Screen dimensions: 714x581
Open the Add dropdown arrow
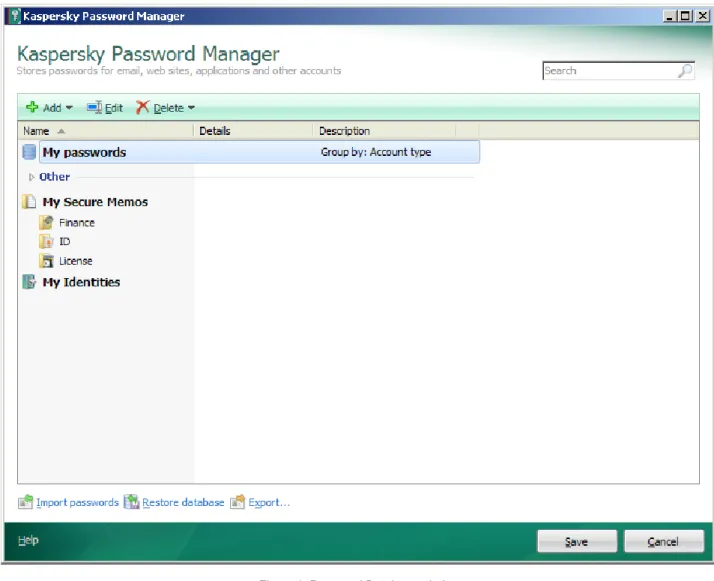tap(69, 108)
